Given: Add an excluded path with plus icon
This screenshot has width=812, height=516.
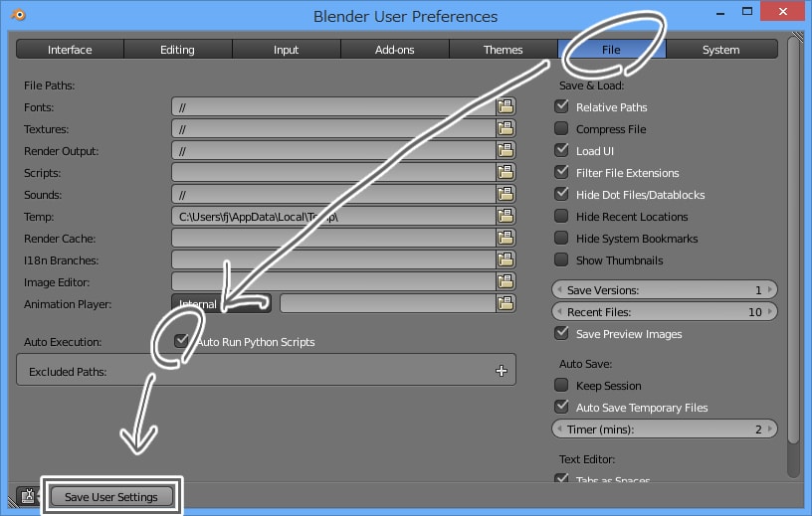Looking at the screenshot, I should (502, 371).
